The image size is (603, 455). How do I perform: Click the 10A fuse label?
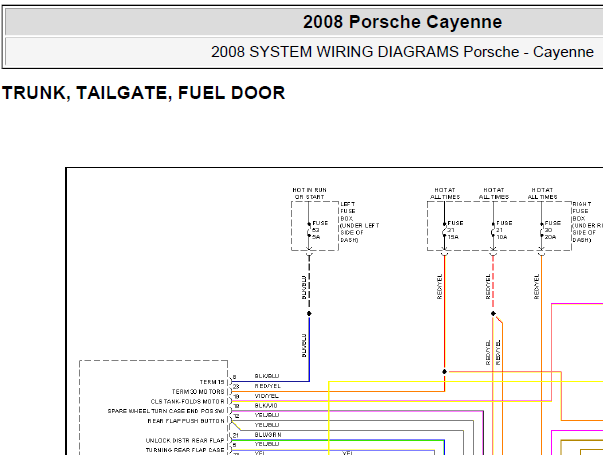(x=501, y=237)
